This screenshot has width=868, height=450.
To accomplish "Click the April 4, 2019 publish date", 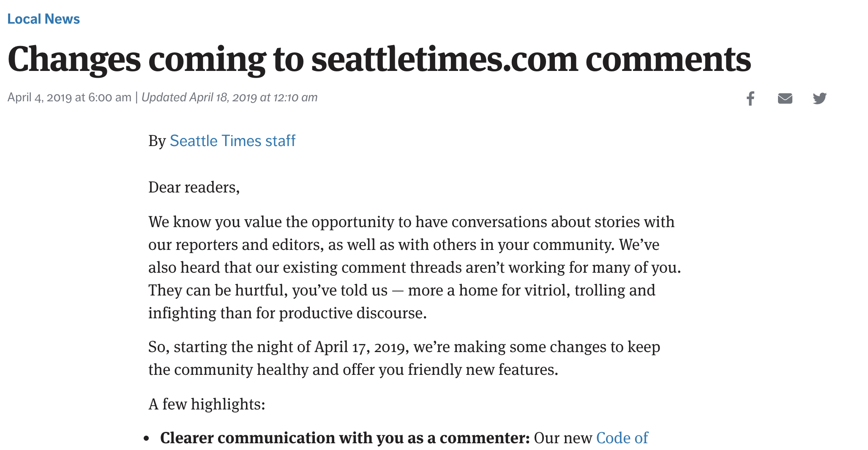I will coord(69,98).
